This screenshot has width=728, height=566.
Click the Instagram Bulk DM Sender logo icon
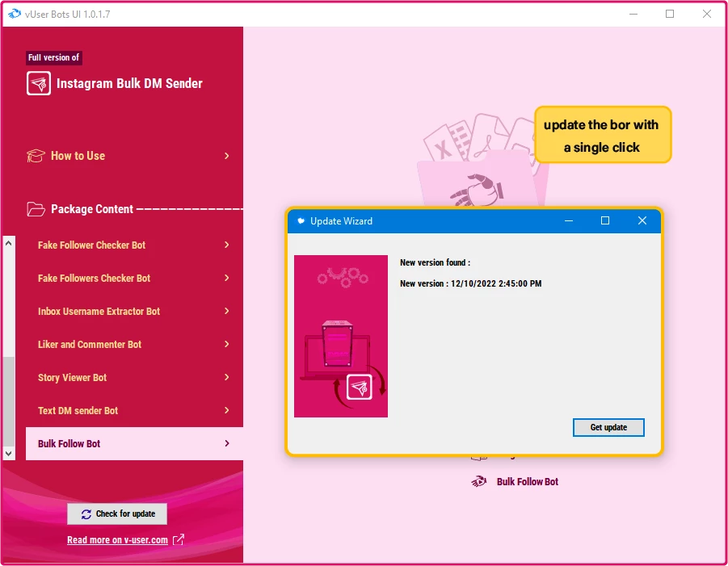pos(39,83)
